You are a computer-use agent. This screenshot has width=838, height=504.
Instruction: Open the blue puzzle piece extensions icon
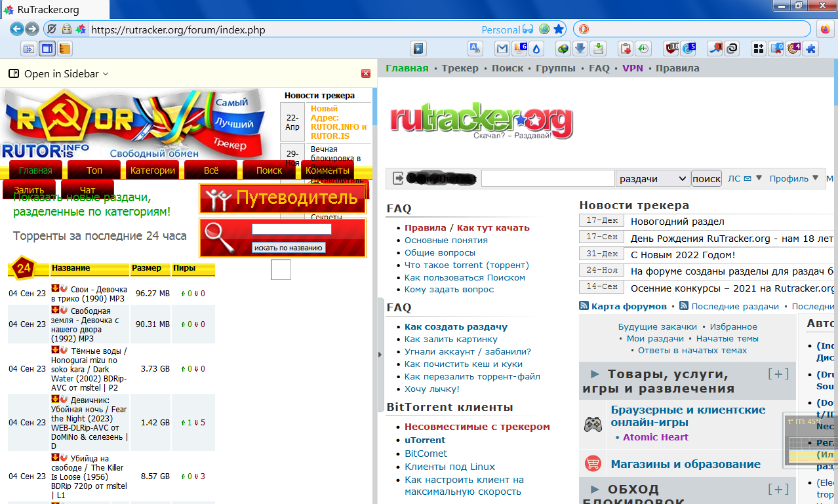pyautogui.click(x=811, y=48)
